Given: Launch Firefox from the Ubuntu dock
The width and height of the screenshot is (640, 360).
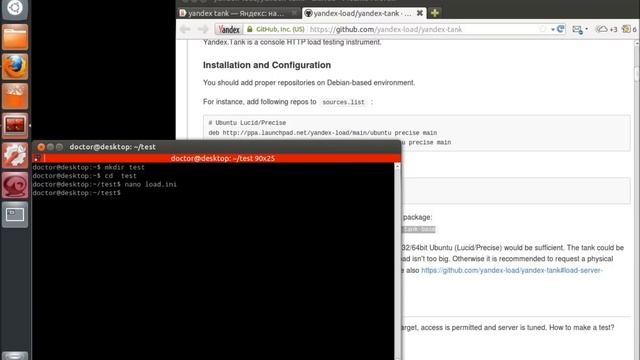Looking at the screenshot, I should click(15, 67).
